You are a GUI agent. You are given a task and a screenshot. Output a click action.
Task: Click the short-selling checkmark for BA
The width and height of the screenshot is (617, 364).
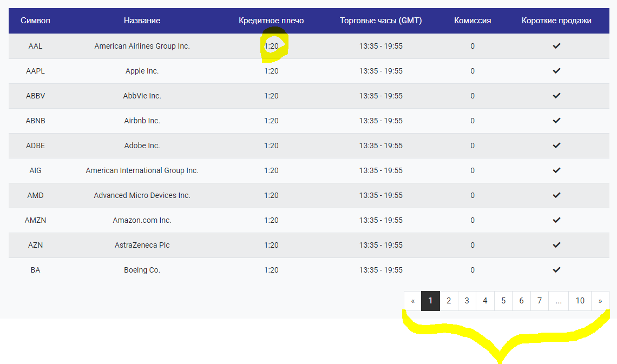[x=556, y=270]
